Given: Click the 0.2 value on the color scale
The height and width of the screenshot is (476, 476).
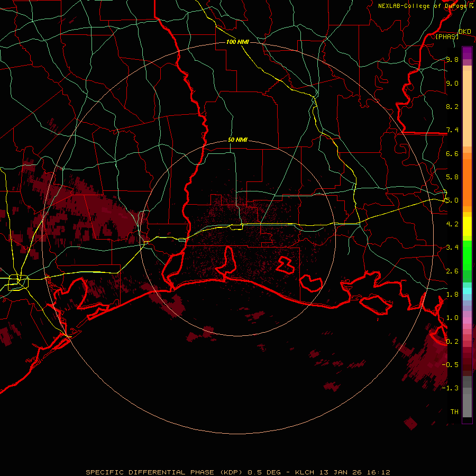Looking at the screenshot, I should coord(452,342).
